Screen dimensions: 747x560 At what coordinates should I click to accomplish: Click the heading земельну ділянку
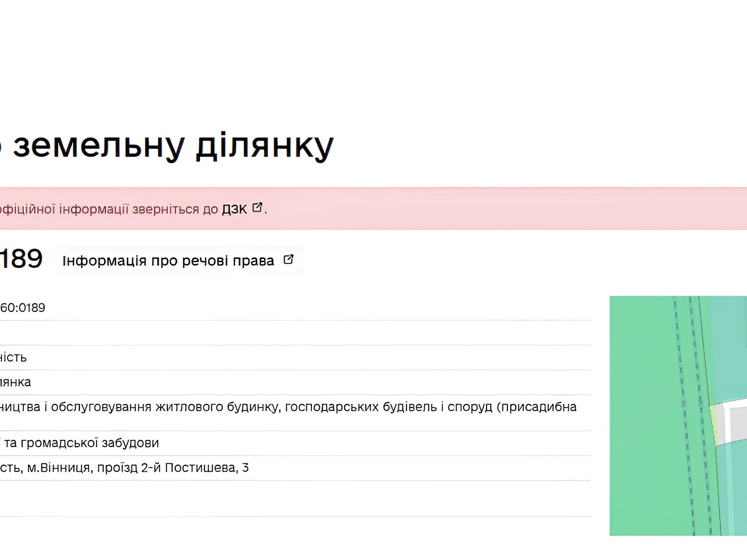point(173,146)
